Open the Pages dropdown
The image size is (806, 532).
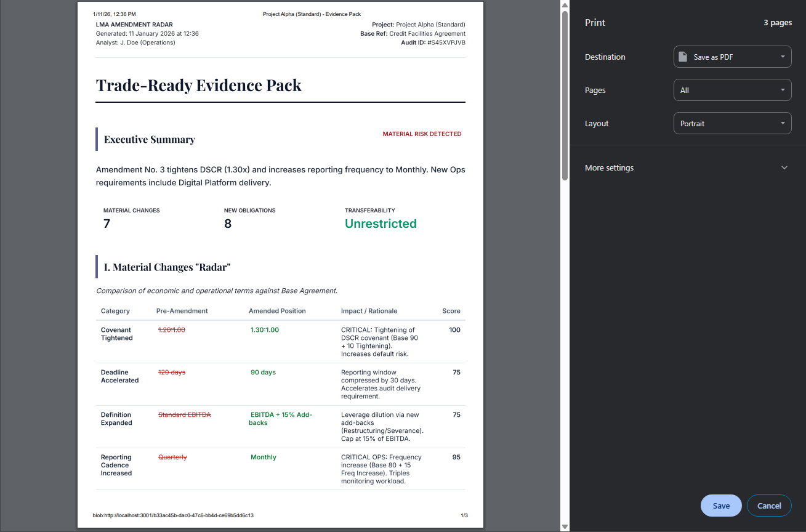(733, 90)
